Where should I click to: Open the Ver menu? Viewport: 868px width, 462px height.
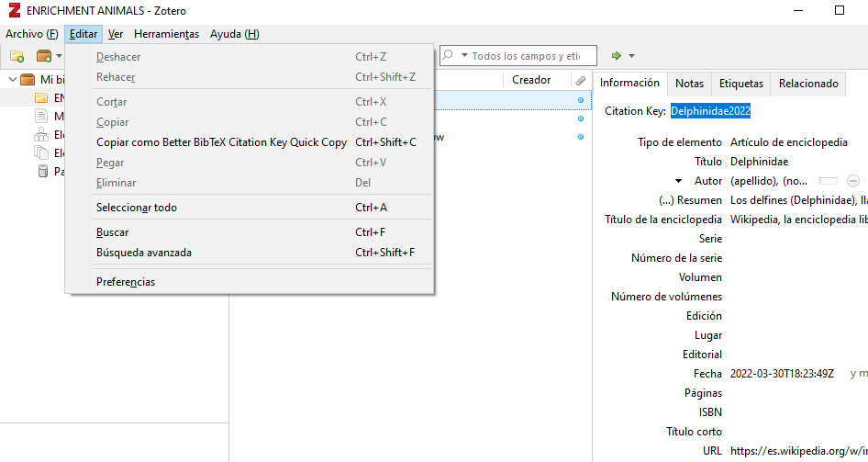[115, 34]
